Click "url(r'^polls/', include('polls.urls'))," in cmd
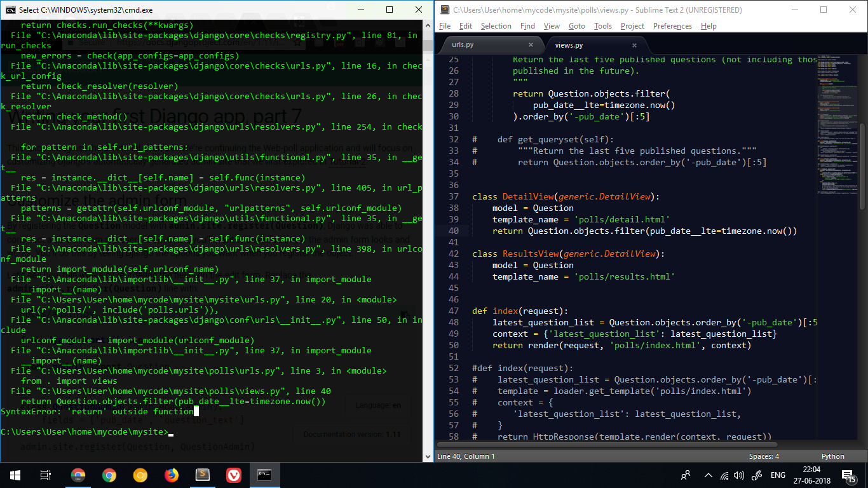This screenshot has height=488, width=868. [x=120, y=310]
